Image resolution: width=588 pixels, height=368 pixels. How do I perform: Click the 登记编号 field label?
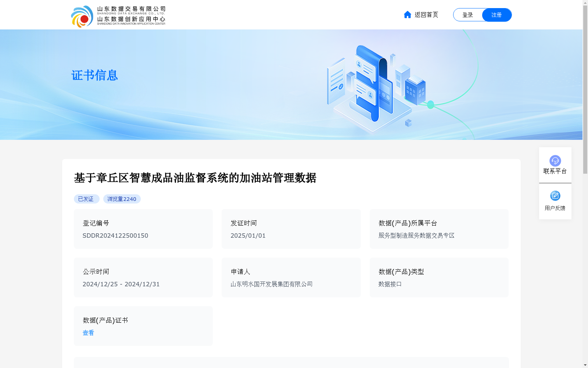pyautogui.click(x=96, y=223)
